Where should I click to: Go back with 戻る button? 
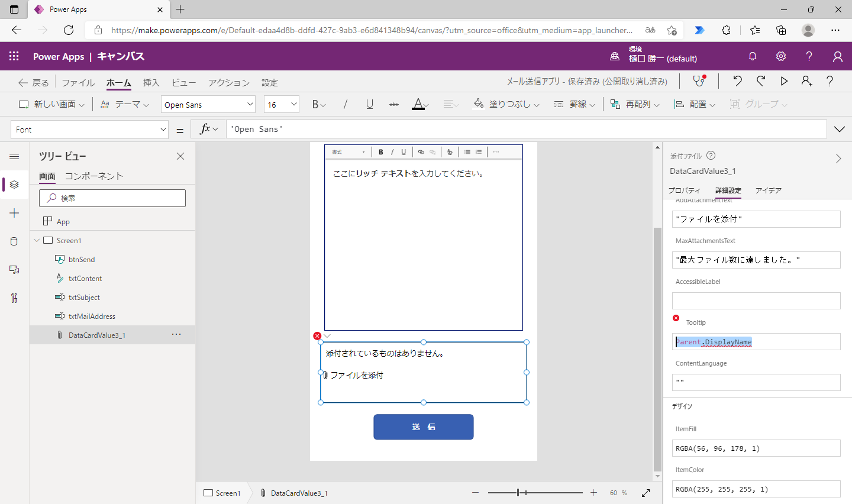coord(34,82)
